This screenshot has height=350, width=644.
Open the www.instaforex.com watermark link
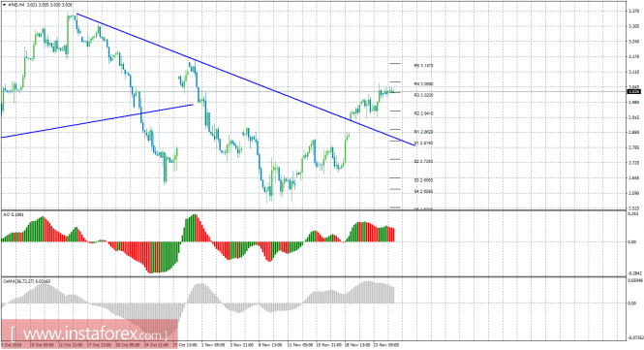pos(89,334)
